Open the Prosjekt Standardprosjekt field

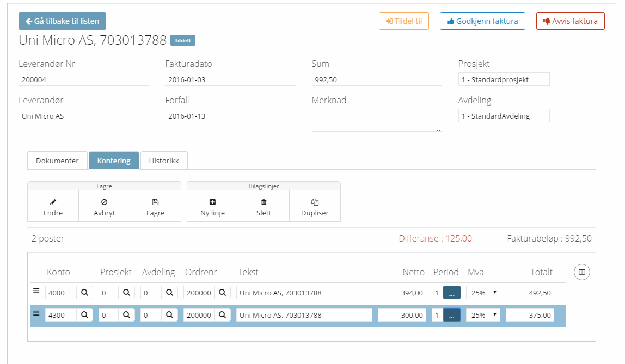coord(504,79)
